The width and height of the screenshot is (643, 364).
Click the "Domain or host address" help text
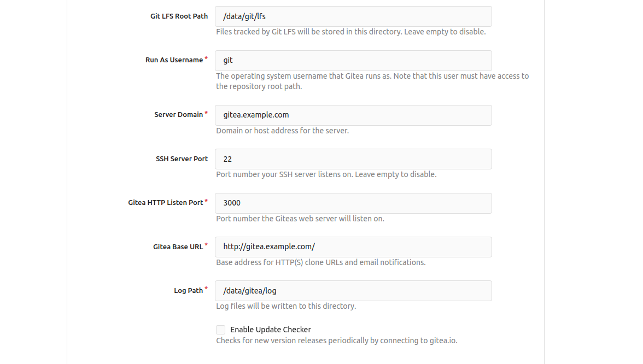click(x=282, y=131)
